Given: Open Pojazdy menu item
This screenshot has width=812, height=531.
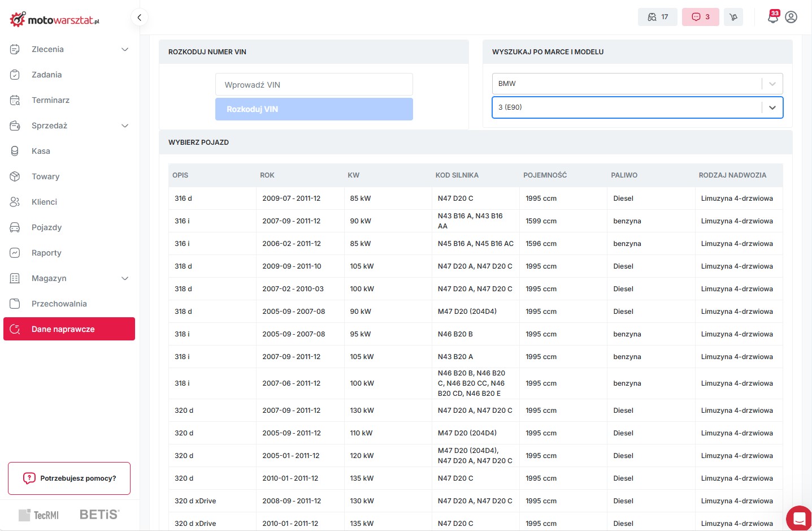Looking at the screenshot, I should point(46,227).
